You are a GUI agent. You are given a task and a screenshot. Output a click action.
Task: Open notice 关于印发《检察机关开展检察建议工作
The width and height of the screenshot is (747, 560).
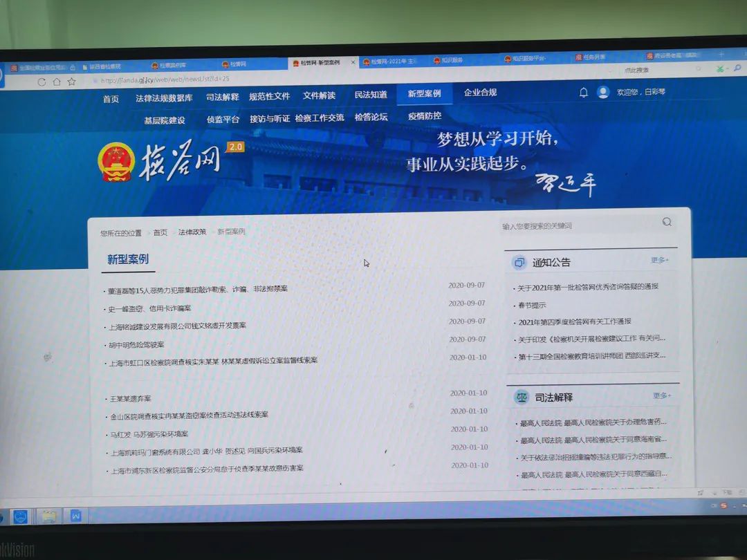coord(591,339)
